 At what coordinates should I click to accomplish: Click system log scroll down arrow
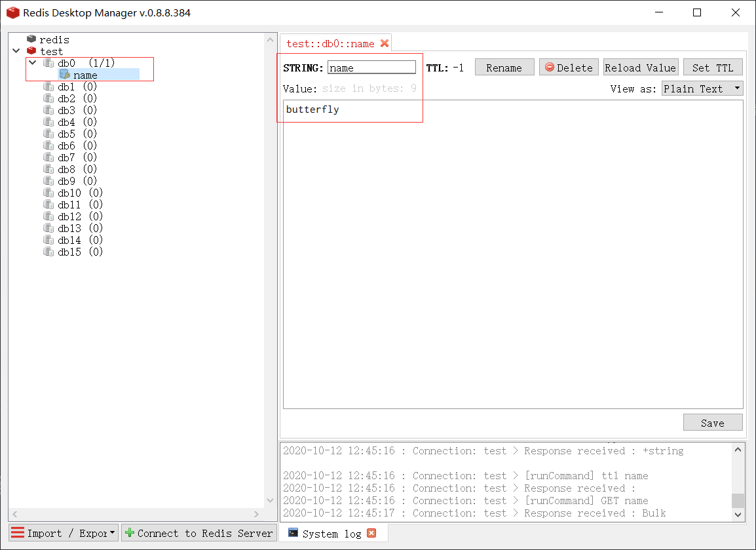pyautogui.click(x=738, y=515)
